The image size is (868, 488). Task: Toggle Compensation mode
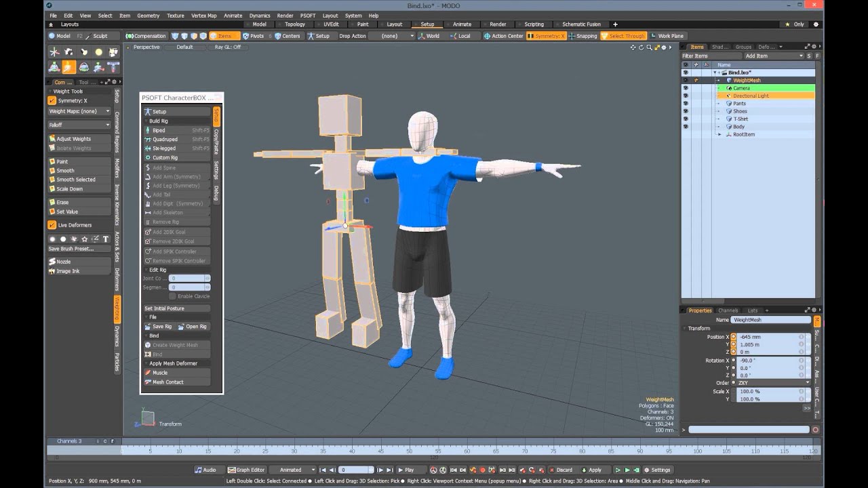coord(146,36)
